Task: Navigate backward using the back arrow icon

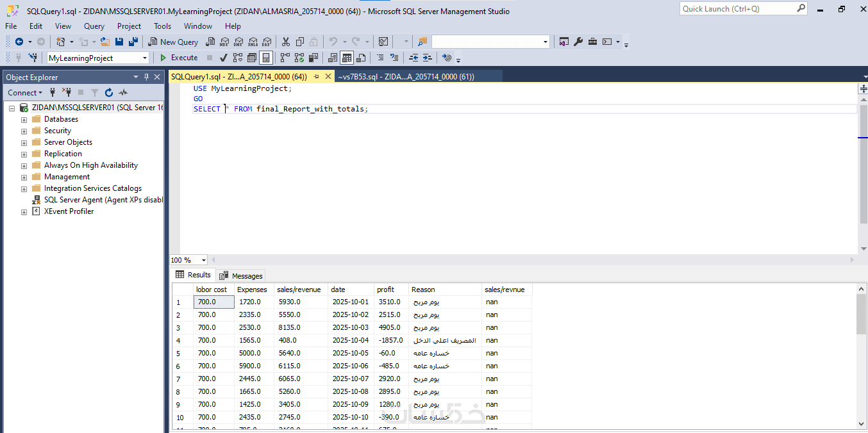Action: pos(19,42)
